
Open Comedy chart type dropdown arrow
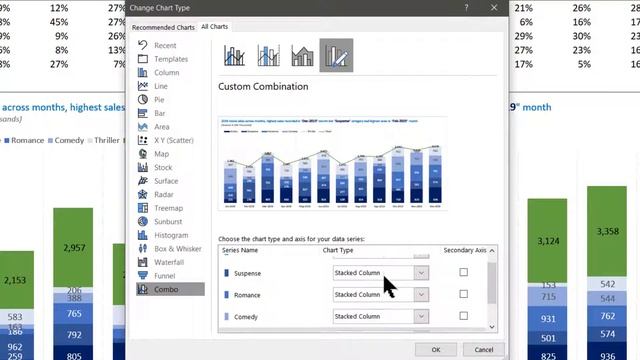(x=421, y=316)
